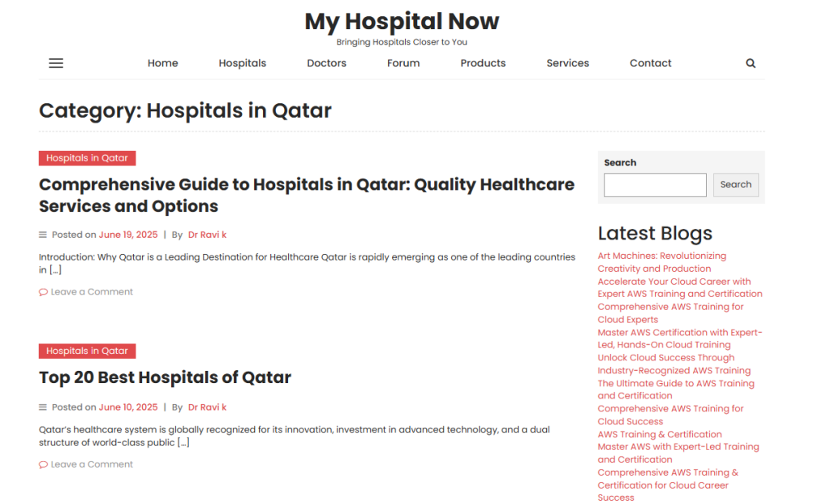Go to the Hospitals menu item
Image resolution: width=831 pixels, height=504 pixels.
242,63
